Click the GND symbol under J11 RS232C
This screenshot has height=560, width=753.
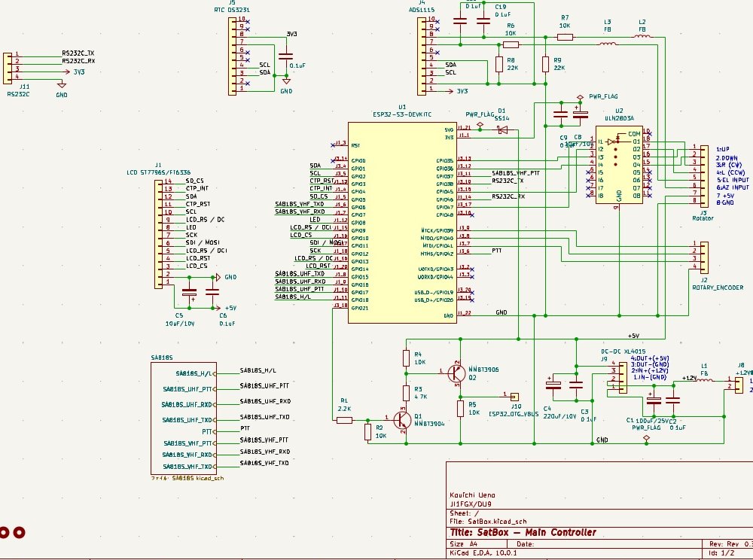pos(62,85)
